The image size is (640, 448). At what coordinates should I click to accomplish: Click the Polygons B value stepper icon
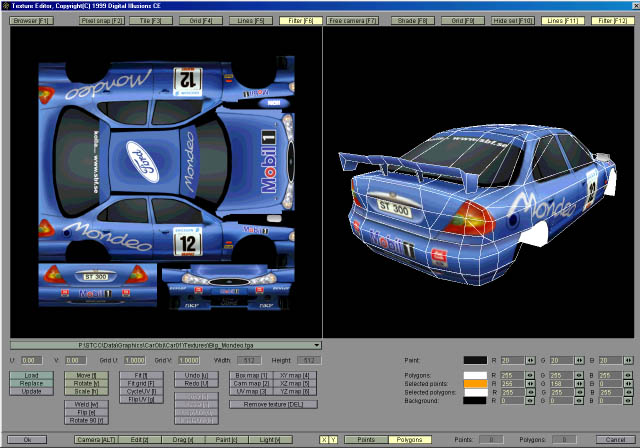[x=628, y=375]
